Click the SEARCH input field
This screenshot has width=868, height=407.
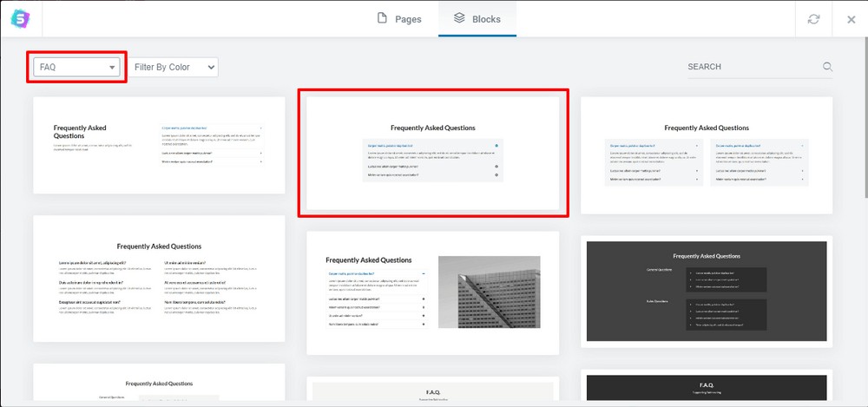point(753,67)
